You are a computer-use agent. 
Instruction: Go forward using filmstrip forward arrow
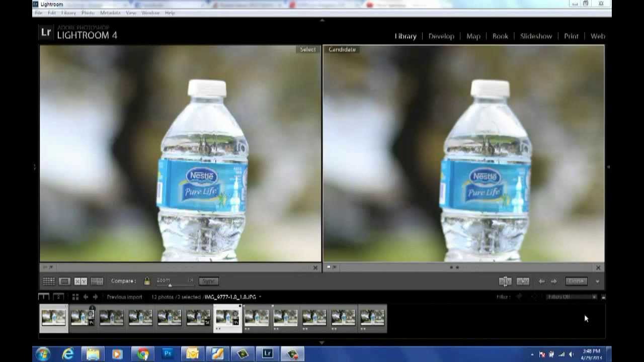pos(95,297)
